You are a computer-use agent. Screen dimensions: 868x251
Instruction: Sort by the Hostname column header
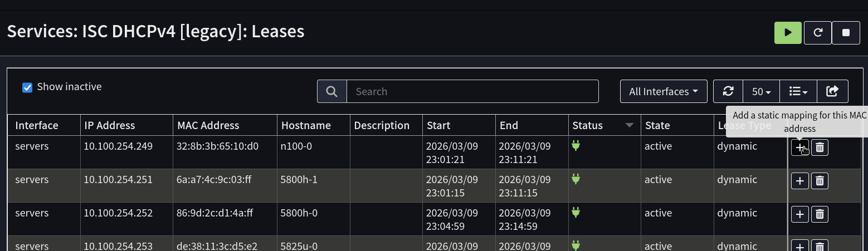tap(314, 125)
